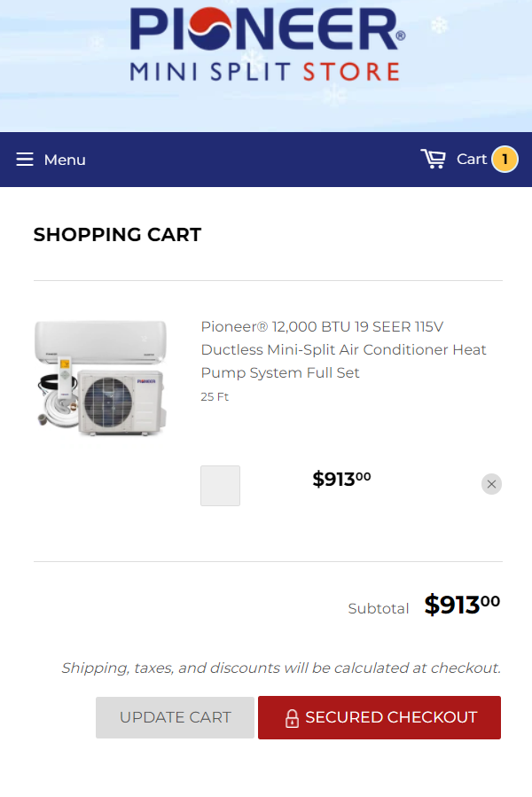Proceed with Secured Checkout button
This screenshot has width=532, height=797.
(379, 717)
